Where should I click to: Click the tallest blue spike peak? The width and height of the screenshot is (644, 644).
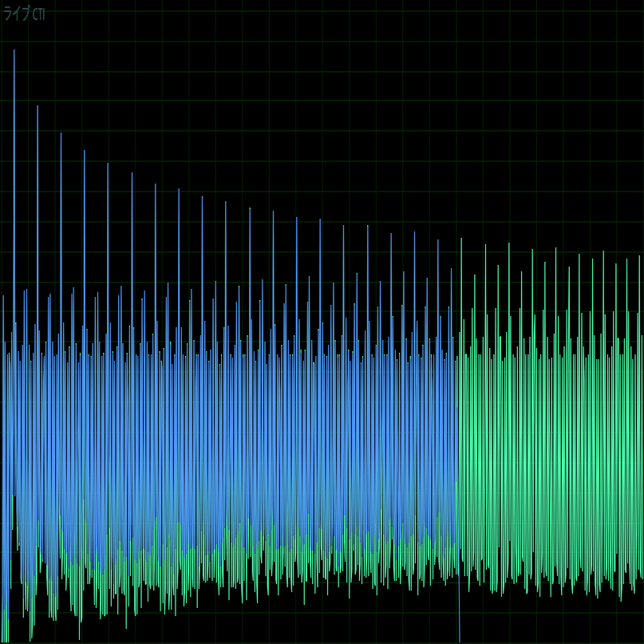14,50
